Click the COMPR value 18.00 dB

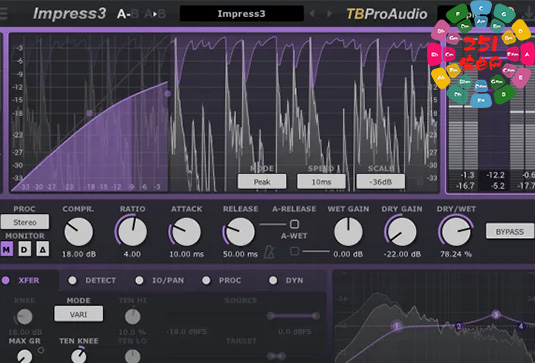tap(78, 254)
